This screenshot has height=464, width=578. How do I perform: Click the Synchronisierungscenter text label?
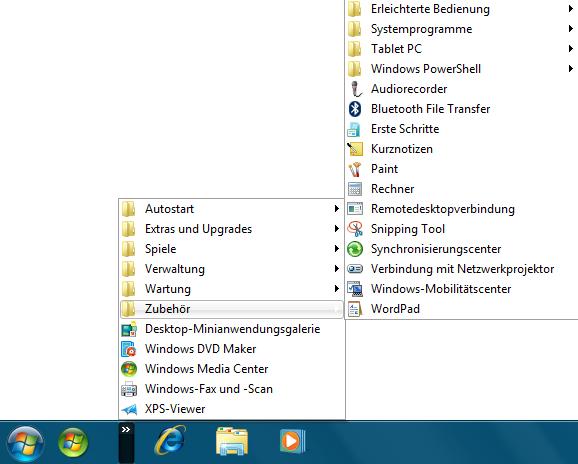pos(436,249)
